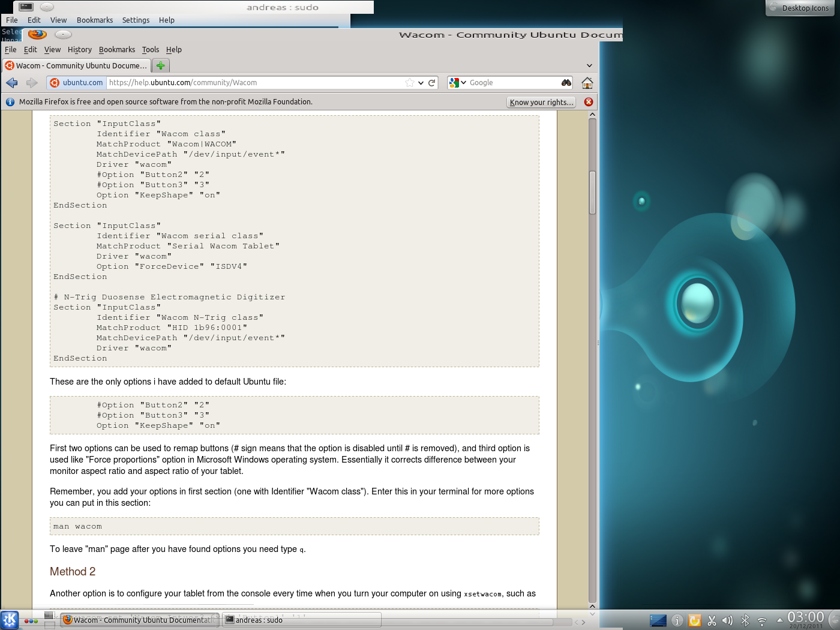Open the wireless network tray icon
840x630 pixels.
pyautogui.click(x=762, y=622)
